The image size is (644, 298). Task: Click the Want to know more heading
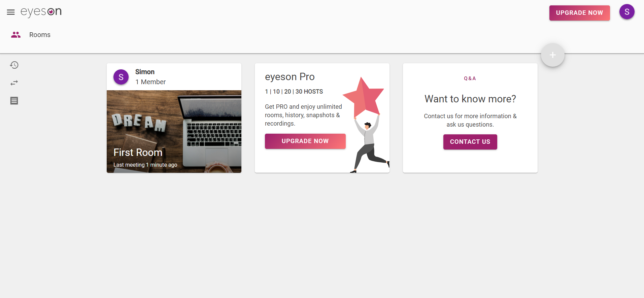click(470, 99)
